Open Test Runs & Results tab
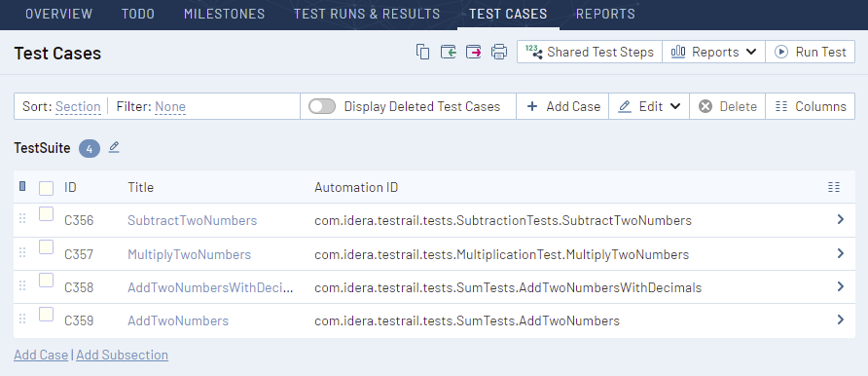The height and width of the screenshot is (376, 868). (x=367, y=14)
